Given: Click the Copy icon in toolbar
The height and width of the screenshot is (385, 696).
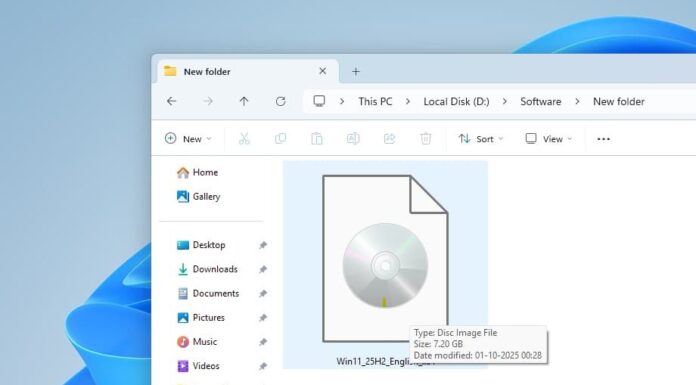Looking at the screenshot, I should 281,139.
